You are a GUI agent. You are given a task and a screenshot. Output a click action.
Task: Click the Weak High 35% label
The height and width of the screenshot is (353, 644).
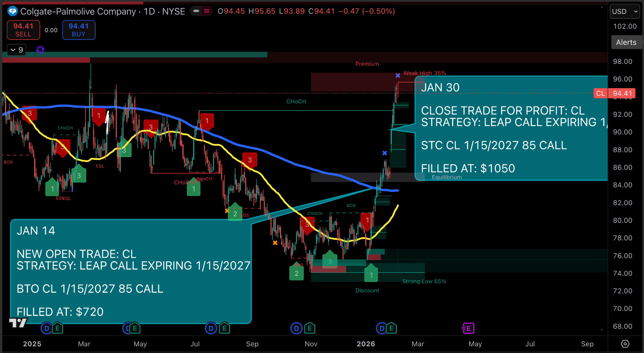click(x=424, y=73)
